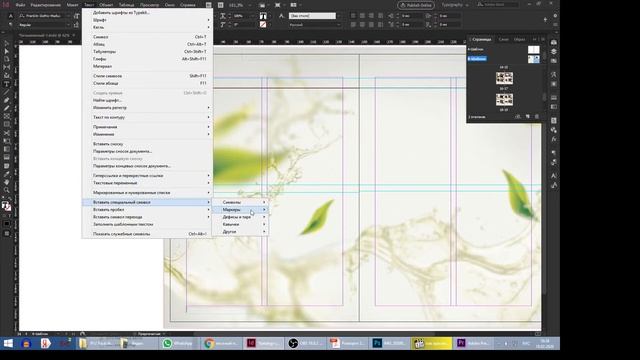The image size is (640, 360).
Task: Choose Вставить сноску menu entry
Action: click(x=147, y=144)
